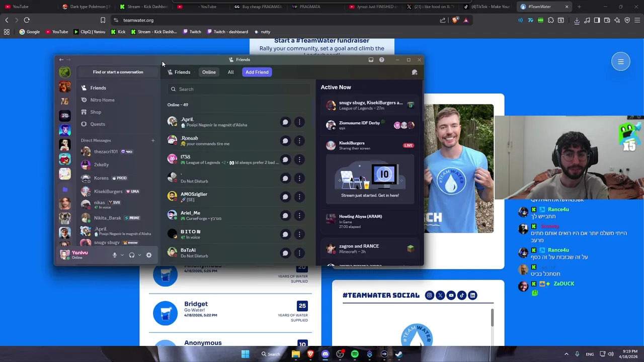Open Brave Wallet icon in toolbar

pos(607,20)
